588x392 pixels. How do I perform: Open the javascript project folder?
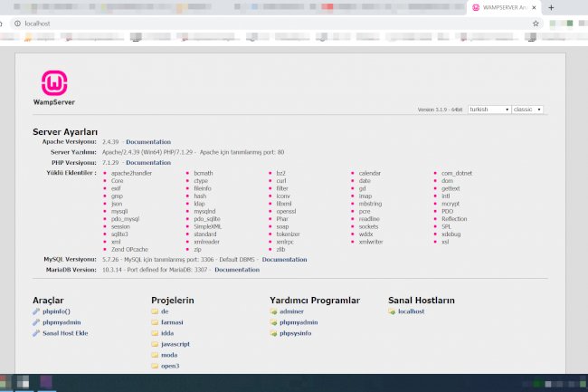pos(175,344)
